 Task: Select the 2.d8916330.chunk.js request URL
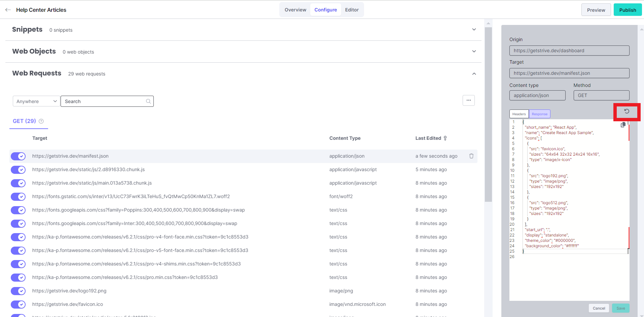[x=88, y=169]
